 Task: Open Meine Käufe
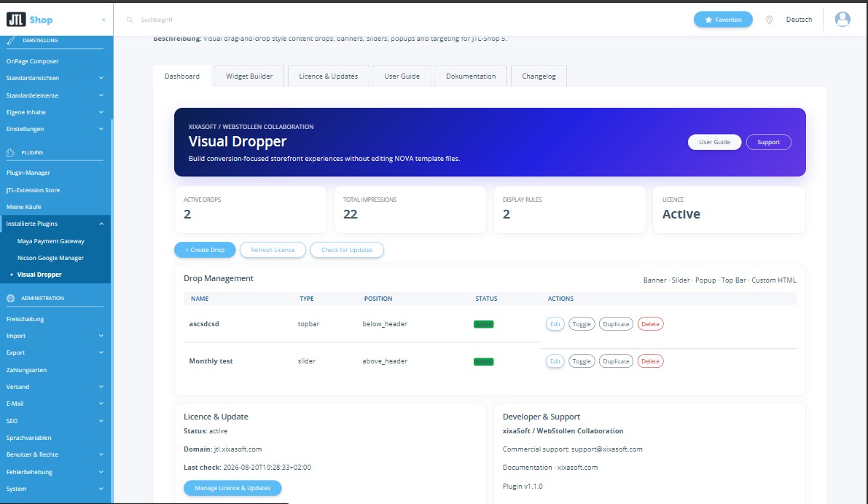click(24, 207)
